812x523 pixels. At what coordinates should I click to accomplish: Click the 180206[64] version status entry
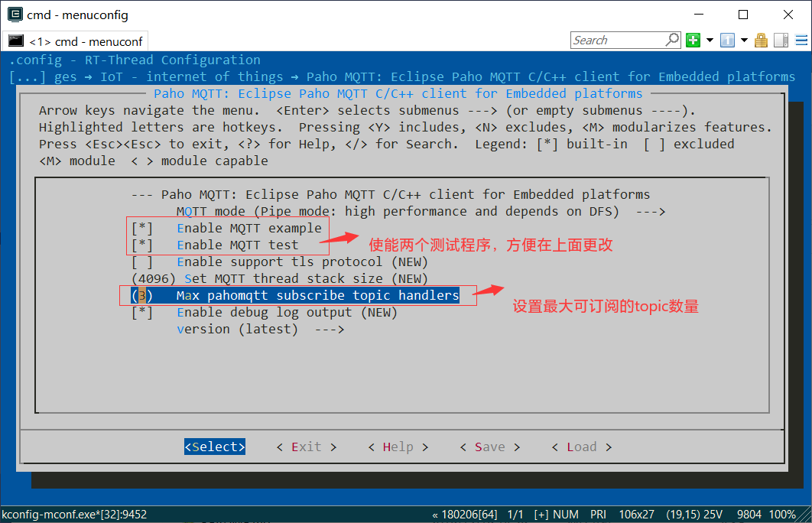(465, 515)
